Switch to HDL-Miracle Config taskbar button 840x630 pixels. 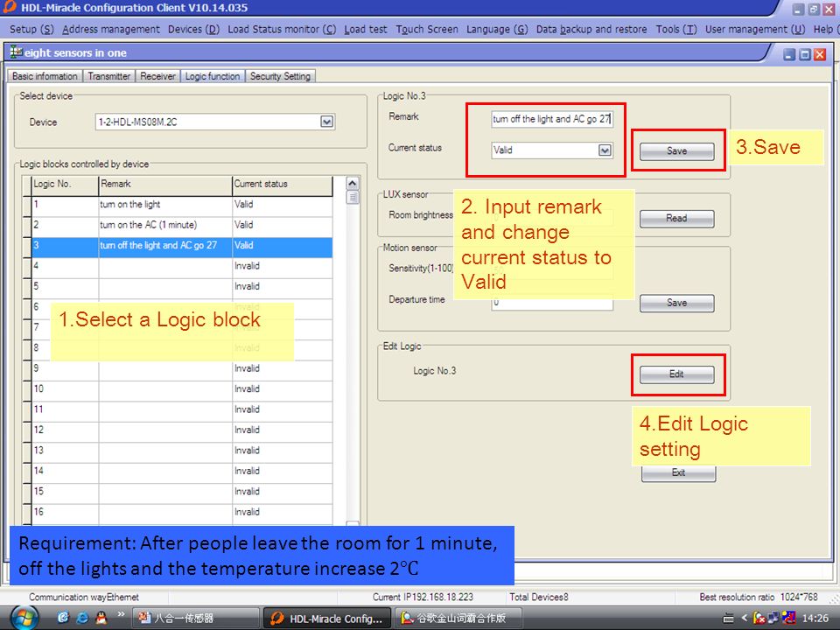coord(327,619)
